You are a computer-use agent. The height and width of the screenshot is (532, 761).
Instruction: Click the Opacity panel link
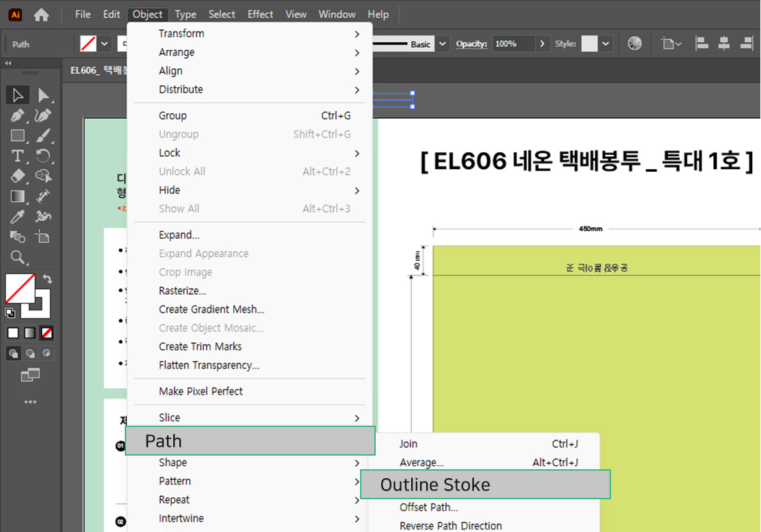click(471, 44)
